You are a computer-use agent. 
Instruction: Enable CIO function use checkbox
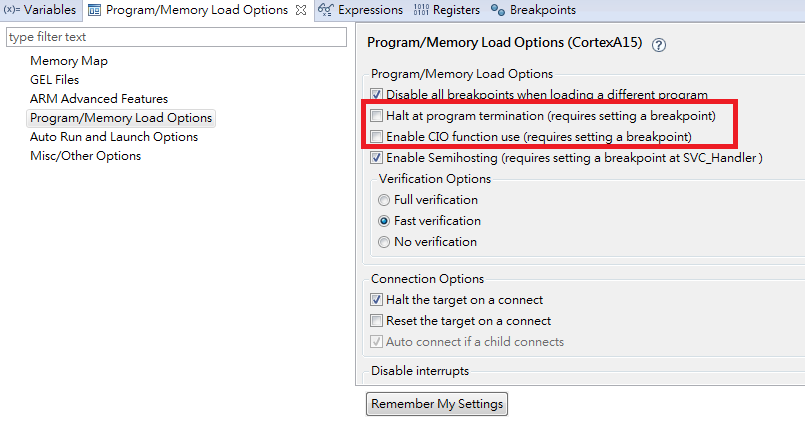pos(377,136)
